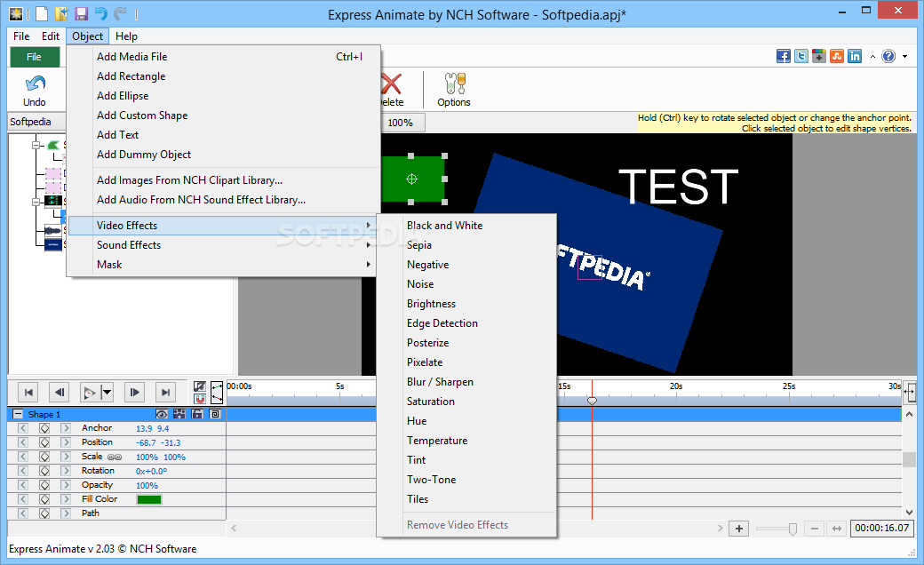Click the Open project folder icon

(61, 13)
